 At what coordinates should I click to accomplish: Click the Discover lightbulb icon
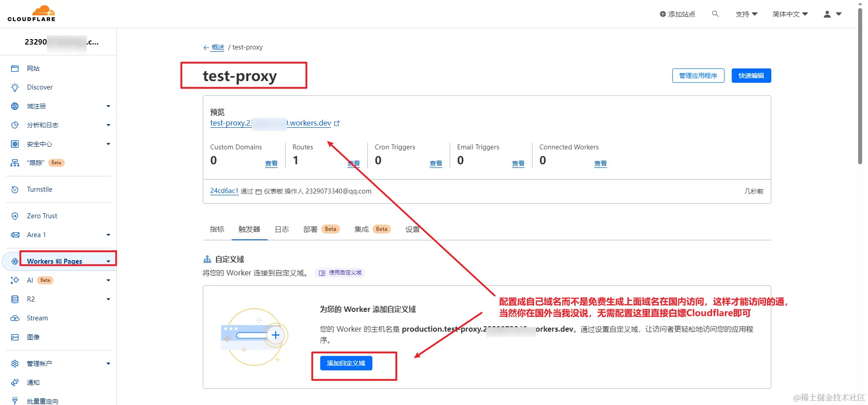15,87
